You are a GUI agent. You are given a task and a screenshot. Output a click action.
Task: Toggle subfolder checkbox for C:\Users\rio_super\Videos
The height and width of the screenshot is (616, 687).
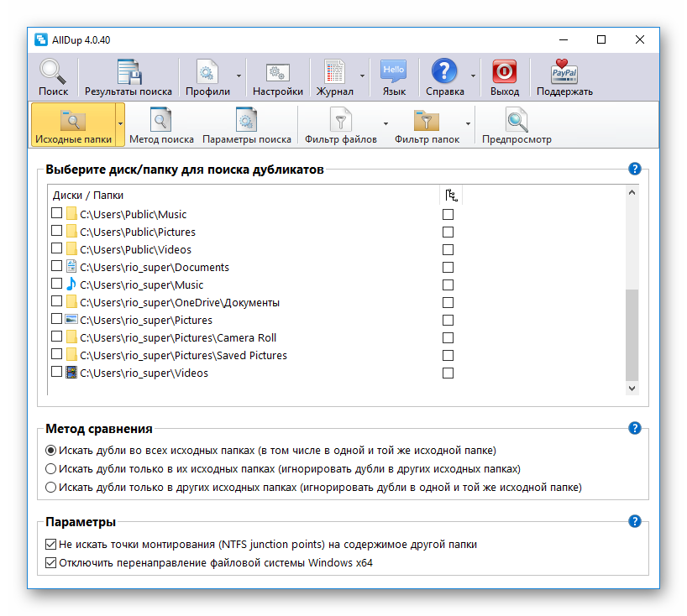pos(448,373)
